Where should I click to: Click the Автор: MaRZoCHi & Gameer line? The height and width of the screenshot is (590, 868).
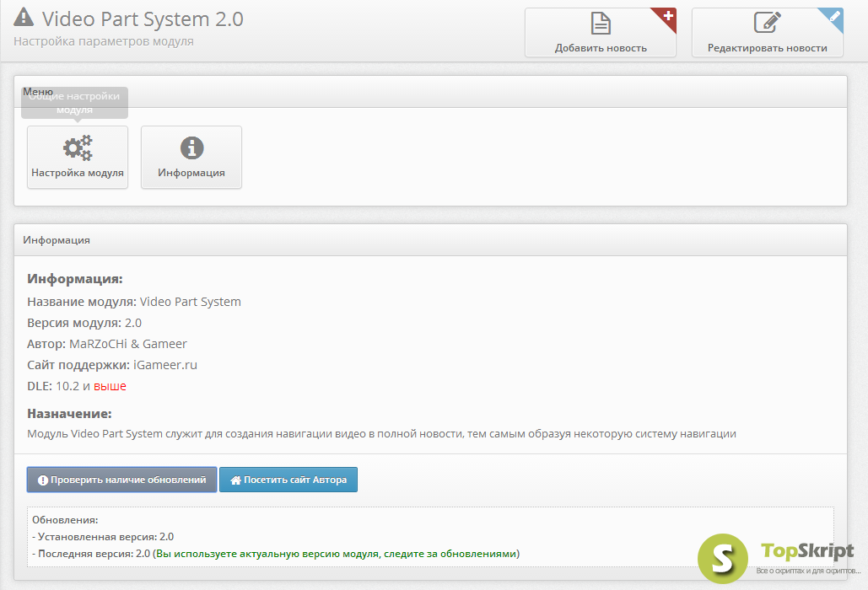click(x=107, y=344)
